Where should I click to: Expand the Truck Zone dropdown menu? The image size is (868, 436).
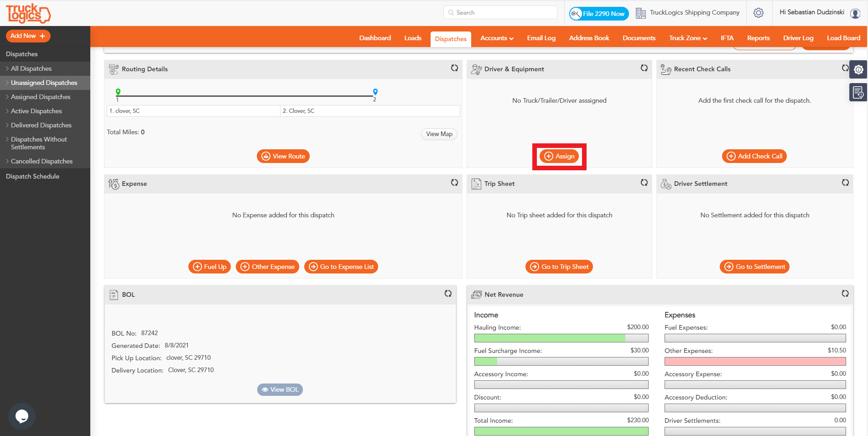point(688,38)
